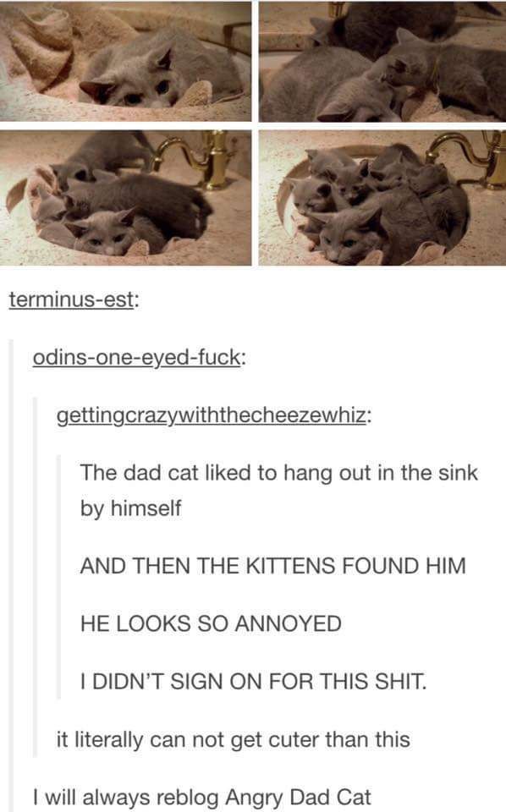Visit the terminus-est blog link
The image size is (506, 812).
click(71, 299)
